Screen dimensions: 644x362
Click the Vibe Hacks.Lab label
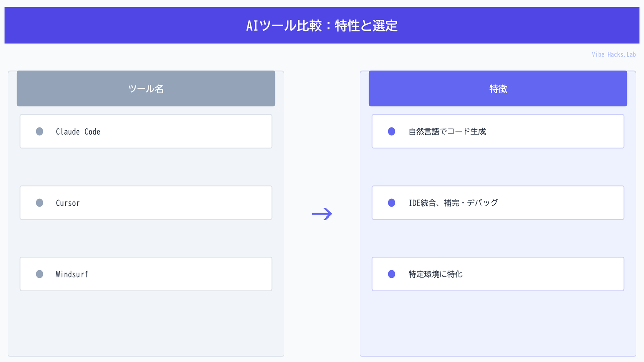(614, 54)
